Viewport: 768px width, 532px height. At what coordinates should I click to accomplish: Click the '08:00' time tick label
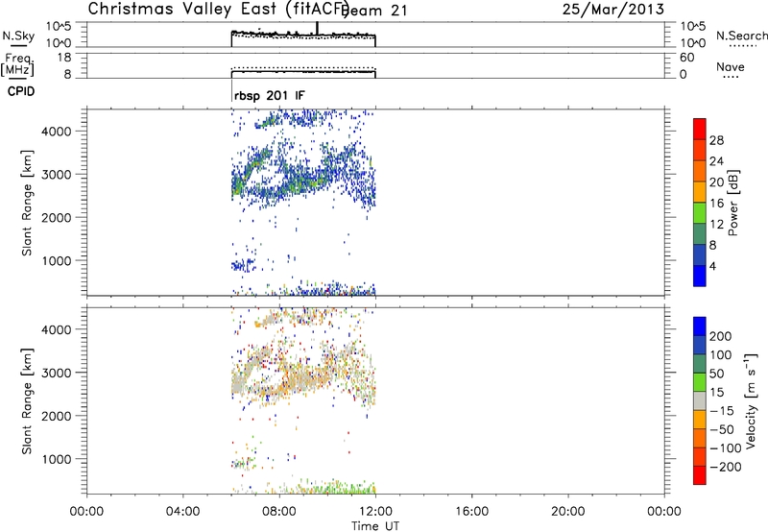279,512
